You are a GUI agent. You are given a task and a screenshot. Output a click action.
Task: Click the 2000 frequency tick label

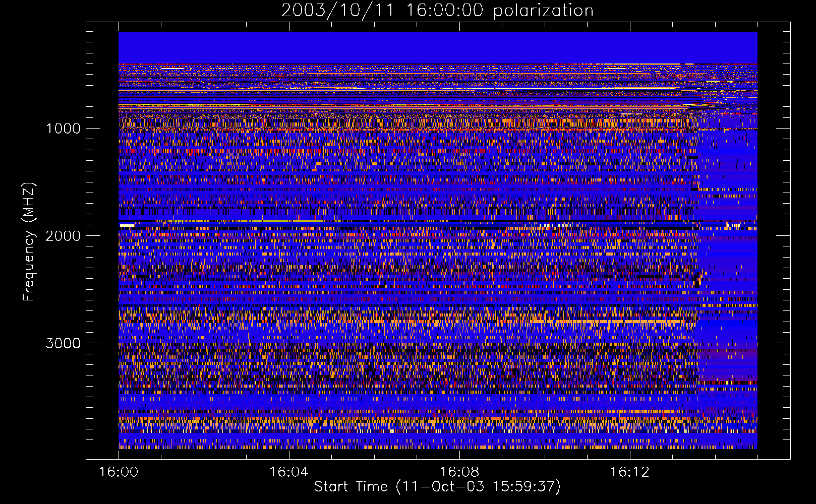(x=63, y=236)
